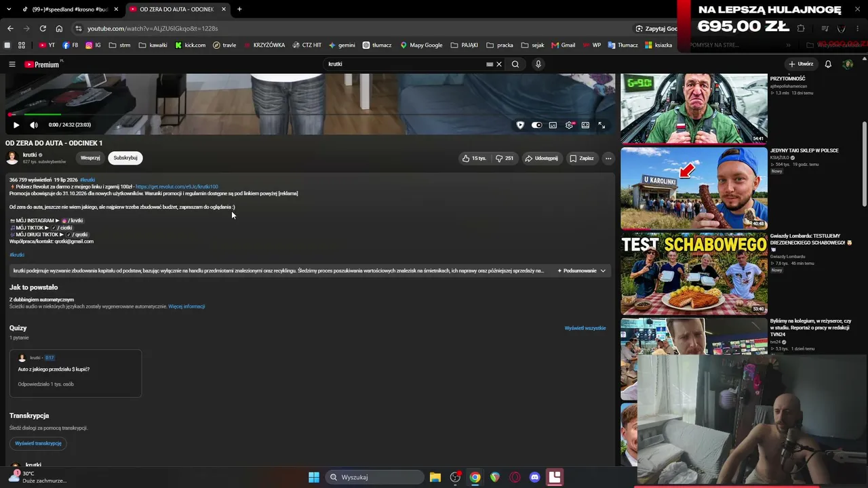Close the OD ZERA DO AUTA tab
The height and width of the screenshot is (488, 868).
[223, 9]
